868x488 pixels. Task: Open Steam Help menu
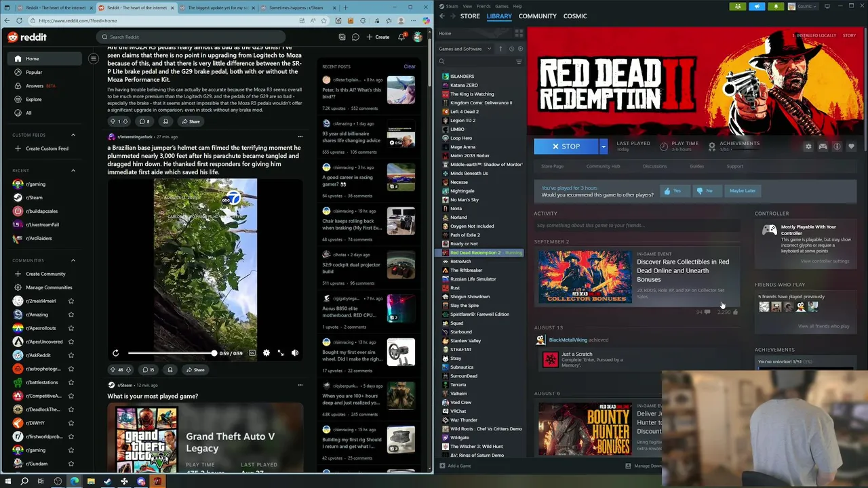tap(517, 6)
